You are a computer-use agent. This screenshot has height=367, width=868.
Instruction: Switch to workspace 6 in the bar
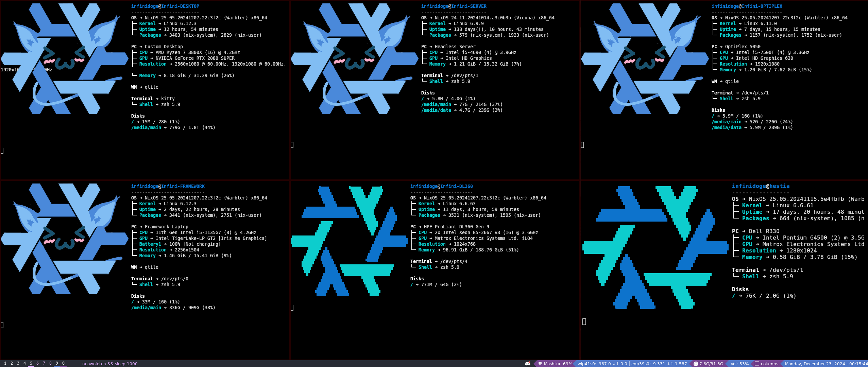[37, 363]
